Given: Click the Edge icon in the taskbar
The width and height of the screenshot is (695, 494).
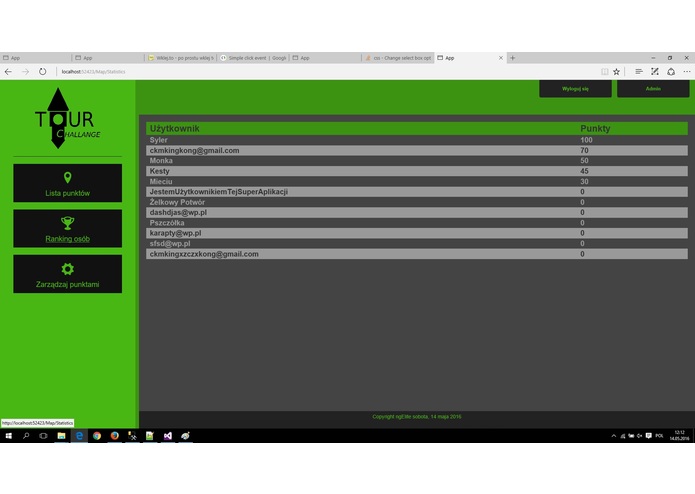Looking at the screenshot, I should (79, 436).
